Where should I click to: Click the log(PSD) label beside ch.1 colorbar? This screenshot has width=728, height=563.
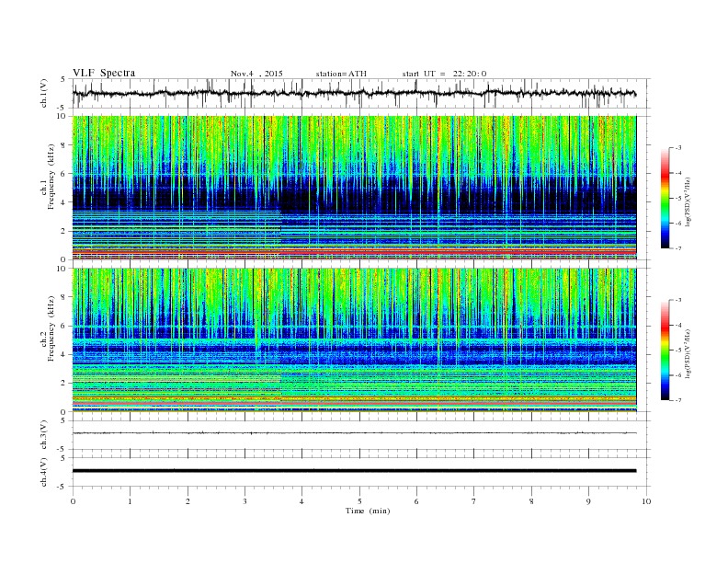[x=688, y=201]
